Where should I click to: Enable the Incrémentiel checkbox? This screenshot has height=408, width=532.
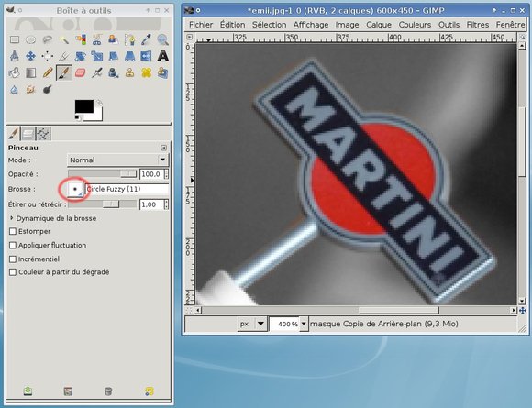click(13, 259)
